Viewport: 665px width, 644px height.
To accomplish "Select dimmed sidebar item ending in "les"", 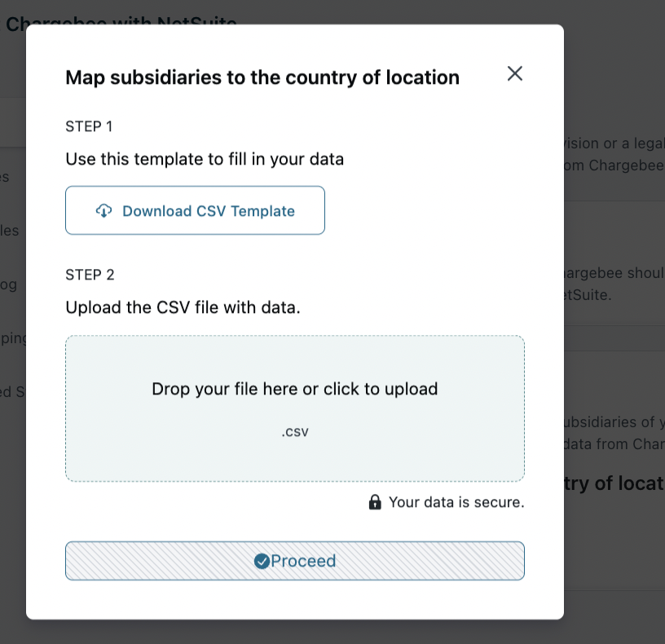I will point(10,230).
